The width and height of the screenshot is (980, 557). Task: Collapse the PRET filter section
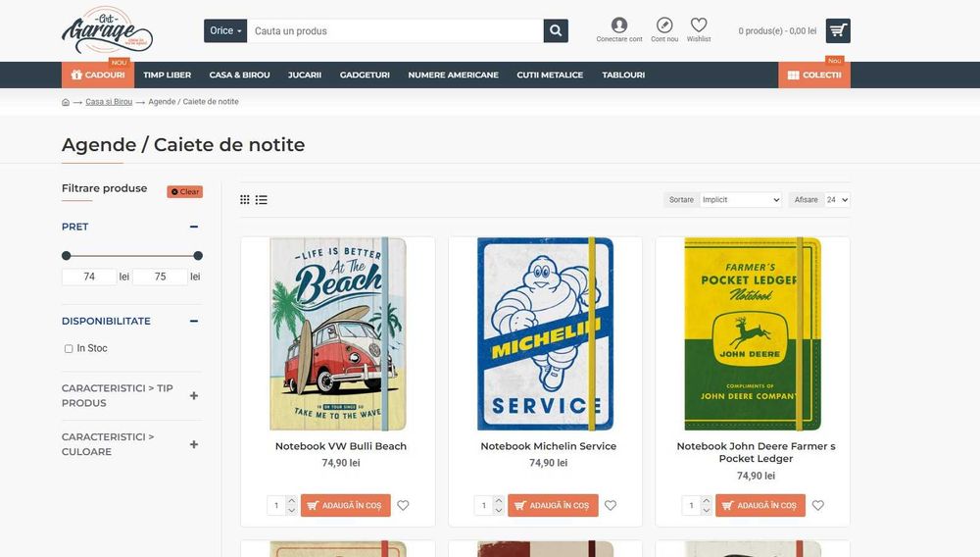194,227
